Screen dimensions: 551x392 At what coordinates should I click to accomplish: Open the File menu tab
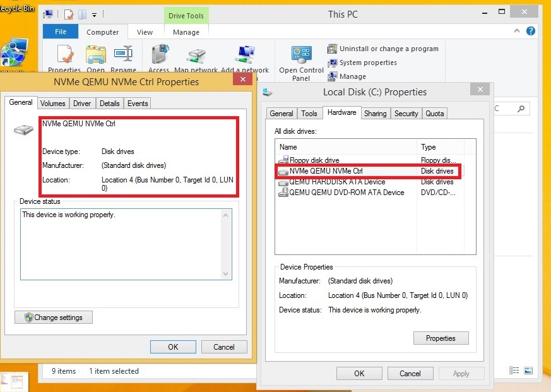click(x=61, y=32)
